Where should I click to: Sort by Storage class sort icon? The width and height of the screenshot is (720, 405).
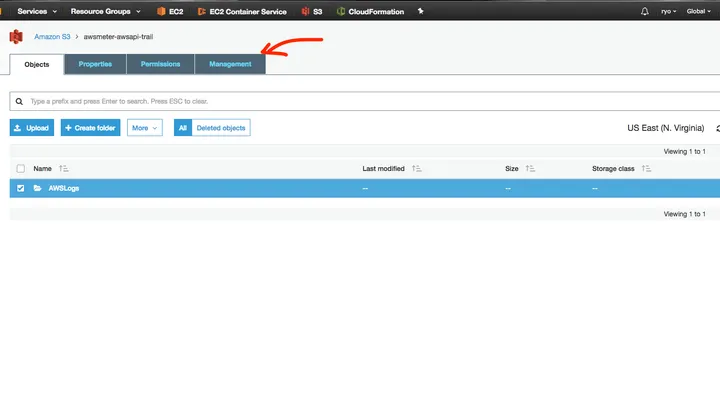[x=646, y=169]
